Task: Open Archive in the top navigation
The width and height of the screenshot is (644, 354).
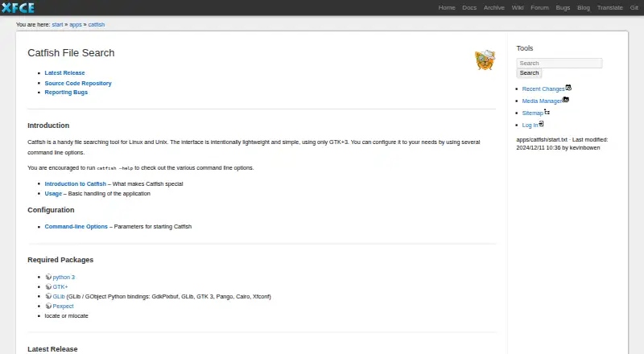Action: (493, 7)
